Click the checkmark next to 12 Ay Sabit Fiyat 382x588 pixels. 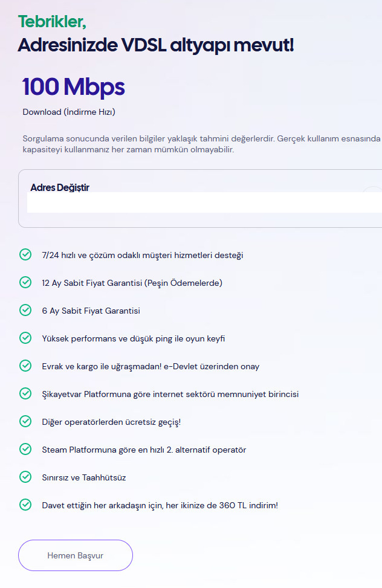25,282
